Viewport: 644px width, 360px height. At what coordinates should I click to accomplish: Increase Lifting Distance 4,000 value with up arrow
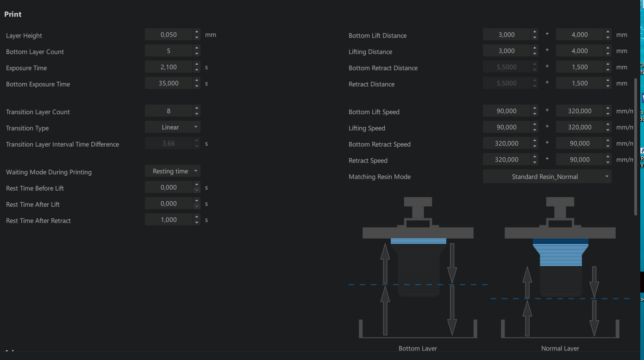pos(608,48)
